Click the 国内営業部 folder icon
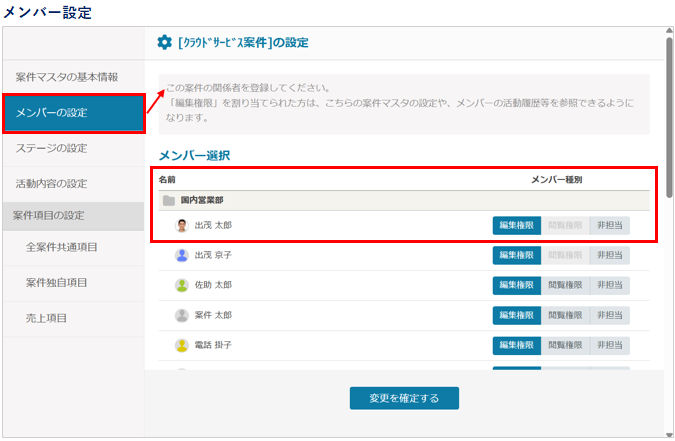Screen dimensions: 675x441 pyautogui.click(x=169, y=201)
